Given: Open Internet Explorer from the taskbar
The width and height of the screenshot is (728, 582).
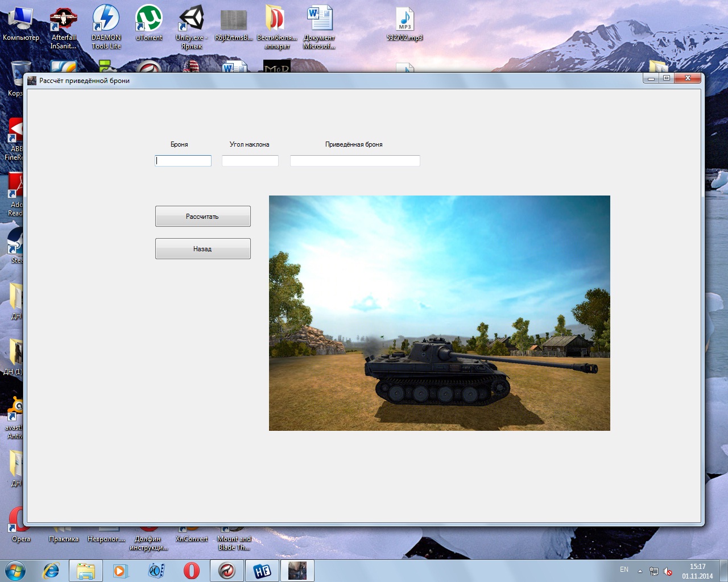Looking at the screenshot, I should pyautogui.click(x=51, y=570).
